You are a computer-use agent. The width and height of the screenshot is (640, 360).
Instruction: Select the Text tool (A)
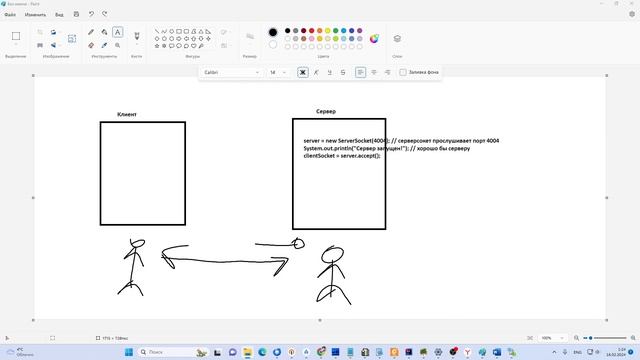click(x=118, y=32)
